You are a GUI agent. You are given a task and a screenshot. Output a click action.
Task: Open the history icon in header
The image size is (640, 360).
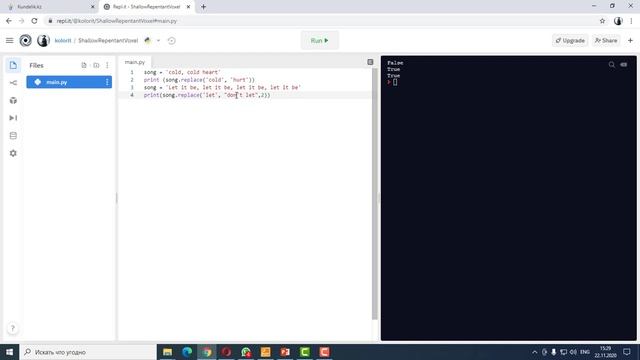171,40
